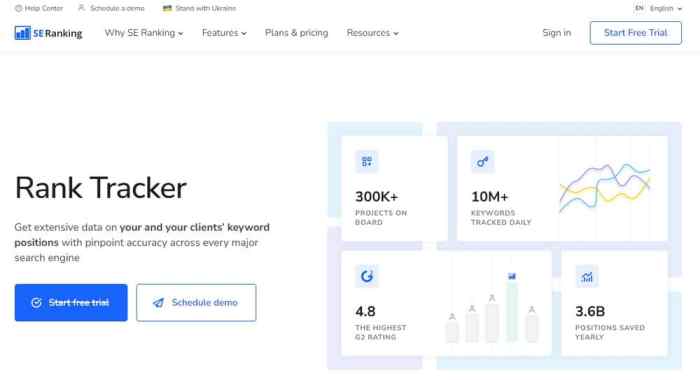This screenshot has height=380, width=700.
Task: Click the Schedule demo button
Action: (x=196, y=302)
